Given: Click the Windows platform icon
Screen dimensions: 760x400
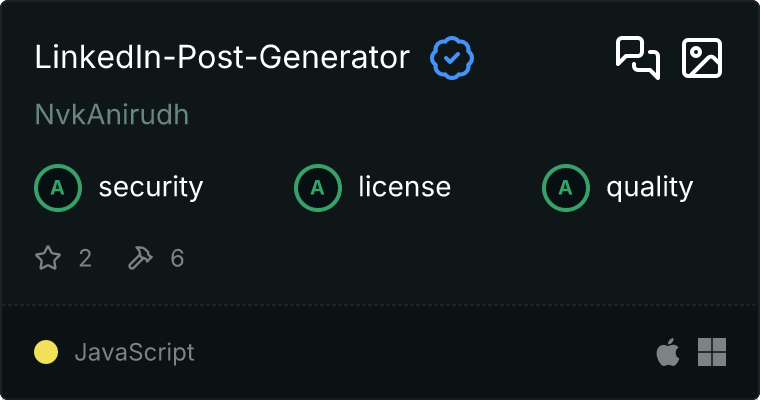Looking at the screenshot, I should tap(712, 352).
